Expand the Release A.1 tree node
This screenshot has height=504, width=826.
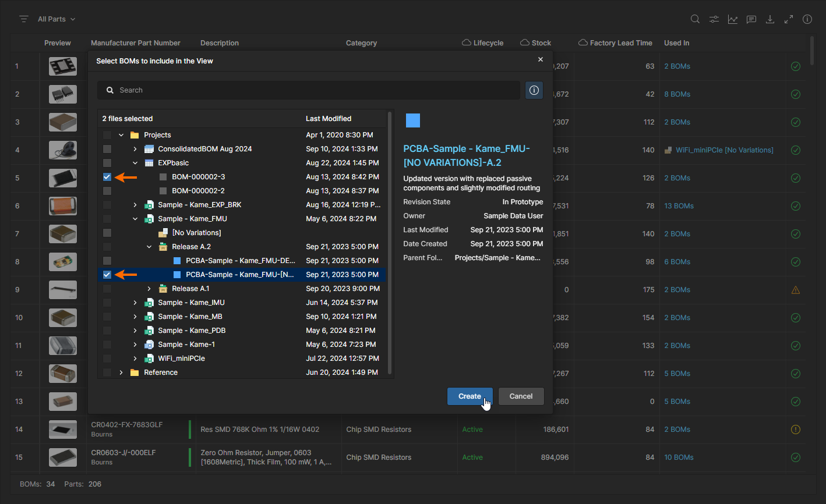coord(149,289)
